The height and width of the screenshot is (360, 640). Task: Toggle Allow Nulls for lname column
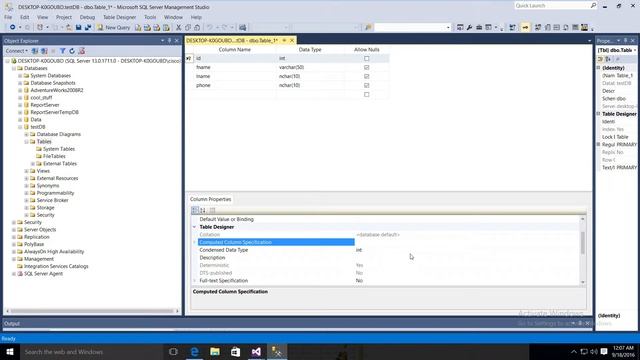367,76
